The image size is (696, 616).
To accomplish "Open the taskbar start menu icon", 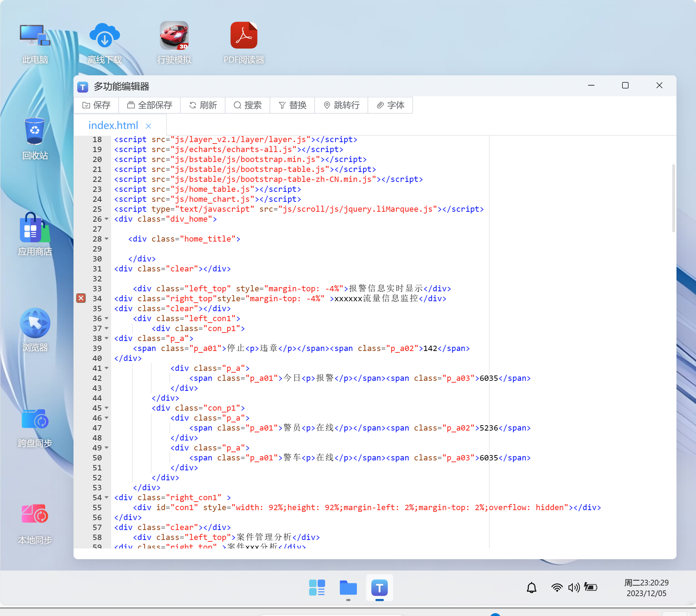I will pos(317,588).
